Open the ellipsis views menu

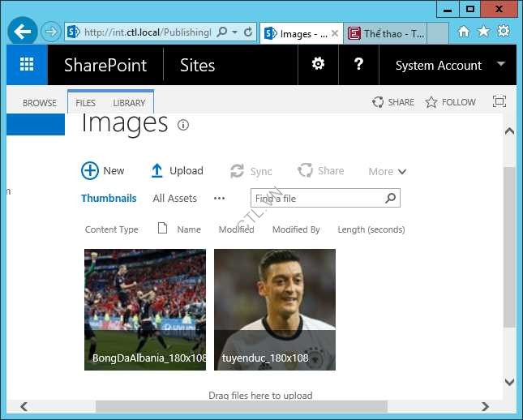[x=219, y=198]
